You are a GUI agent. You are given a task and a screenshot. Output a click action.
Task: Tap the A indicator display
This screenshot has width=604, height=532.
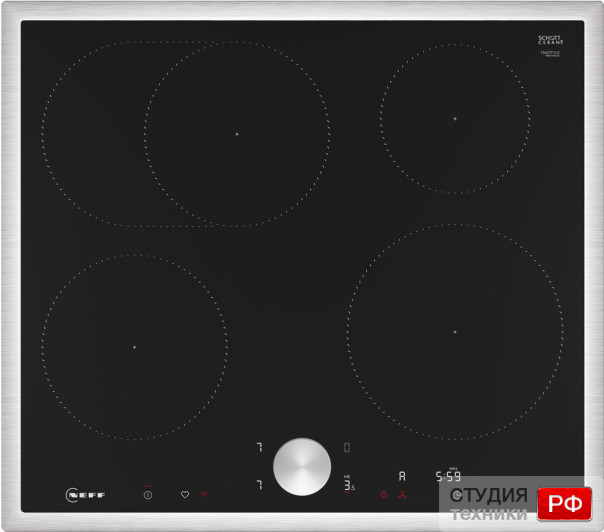pyautogui.click(x=402, y=477)
